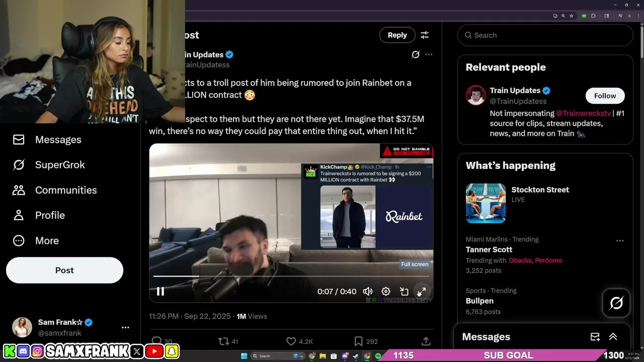Click browser zoom magnifier icon
Image resolution: width=644 pixels, height=362 pixels.
point(563,16)
